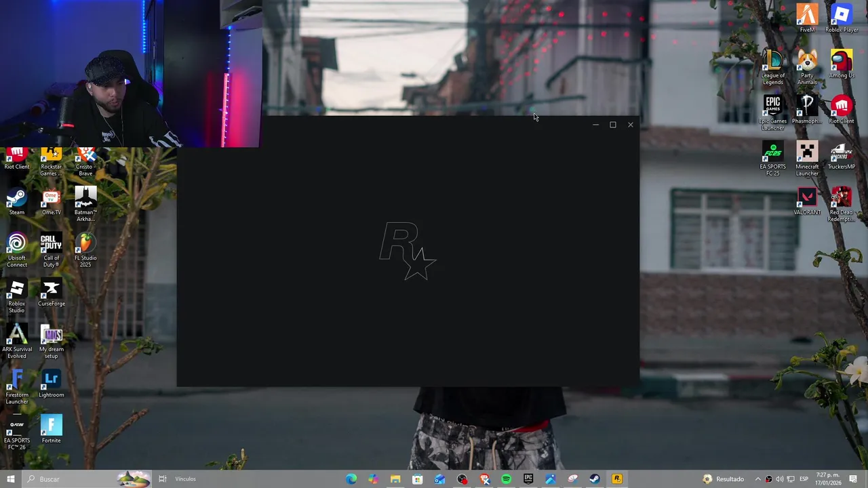This screenshot has width=868, height=488.
Task: Launch the Roblox Player shortcut
Action: (842, 18)
